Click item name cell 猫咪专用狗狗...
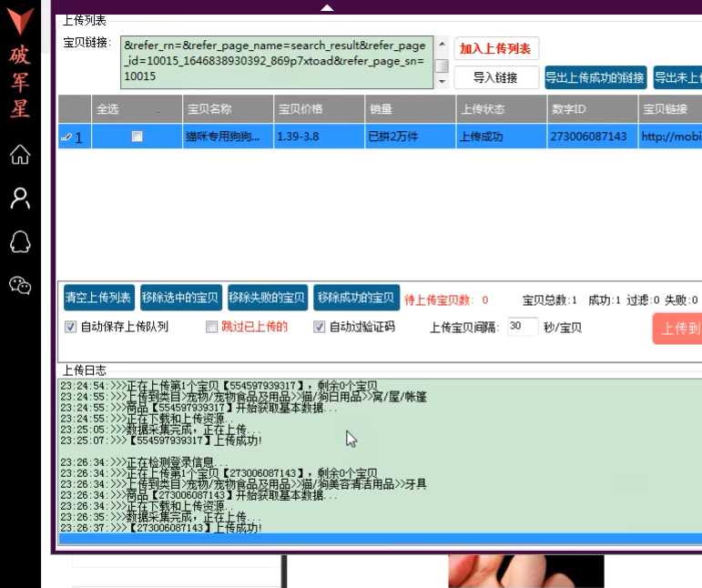This screenshot has height=588, width=702. point(228,137)
